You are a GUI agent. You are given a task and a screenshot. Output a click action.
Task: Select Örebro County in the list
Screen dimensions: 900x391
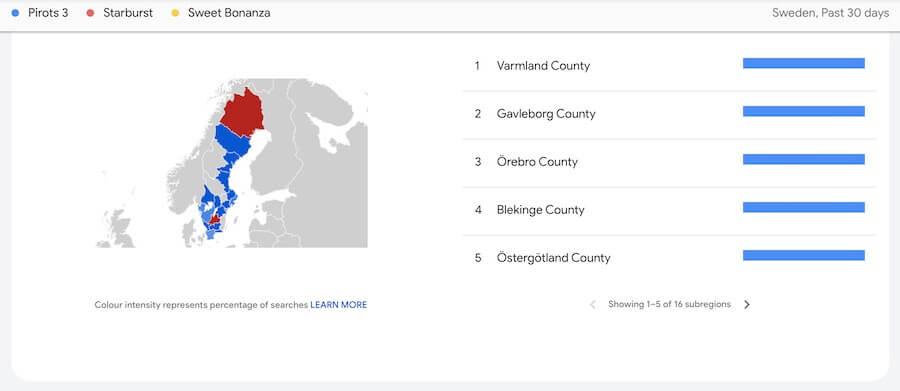pos(669,162)
